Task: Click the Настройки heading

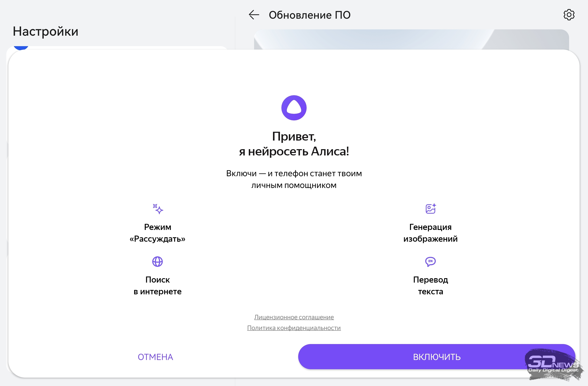Action: 45,31
